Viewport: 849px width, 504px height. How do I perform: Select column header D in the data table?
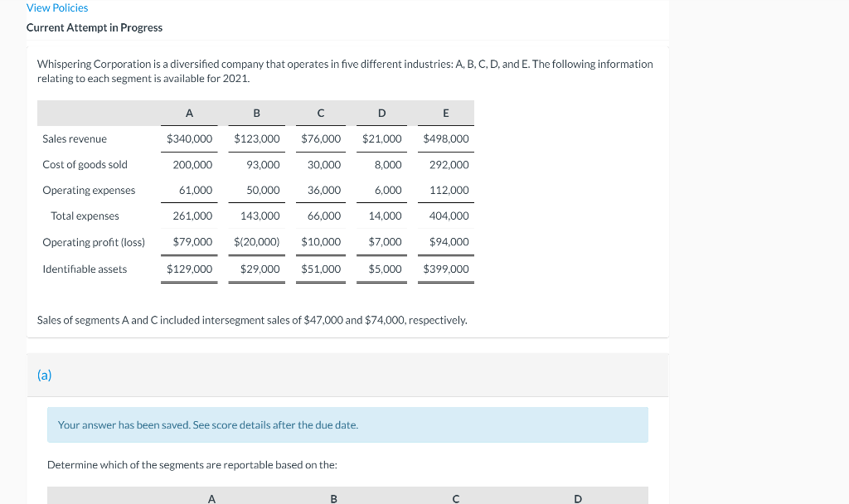[x=381, y=113]
